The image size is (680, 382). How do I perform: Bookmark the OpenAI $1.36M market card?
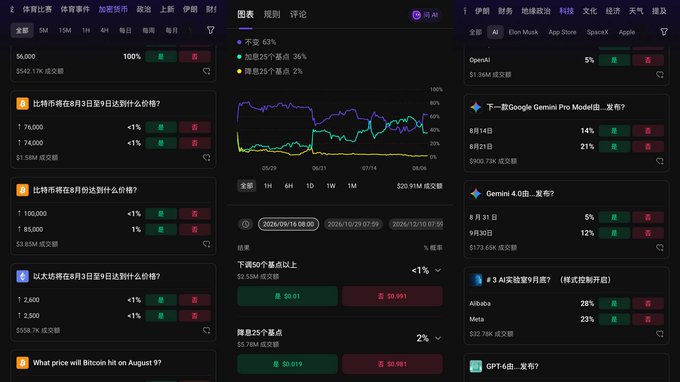click(660, 75)
